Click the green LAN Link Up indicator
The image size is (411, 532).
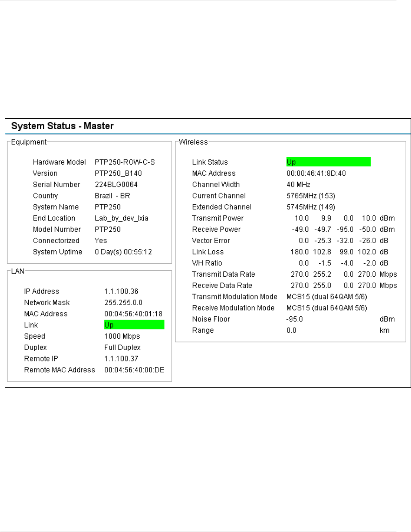coord(134,325)
